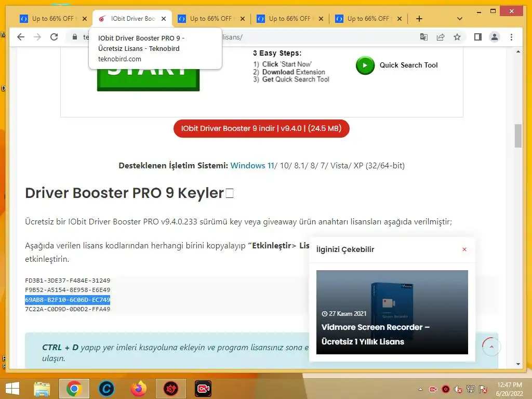This screenshot has height=399, width=532.
Task: Open the Chrome profile menu
Action: pos(495,37)
